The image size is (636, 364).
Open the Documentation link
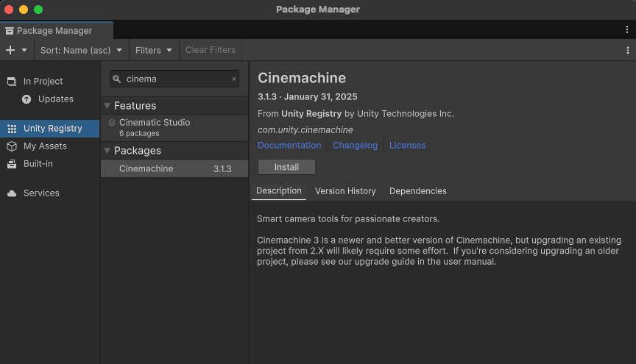pos(289,146)
